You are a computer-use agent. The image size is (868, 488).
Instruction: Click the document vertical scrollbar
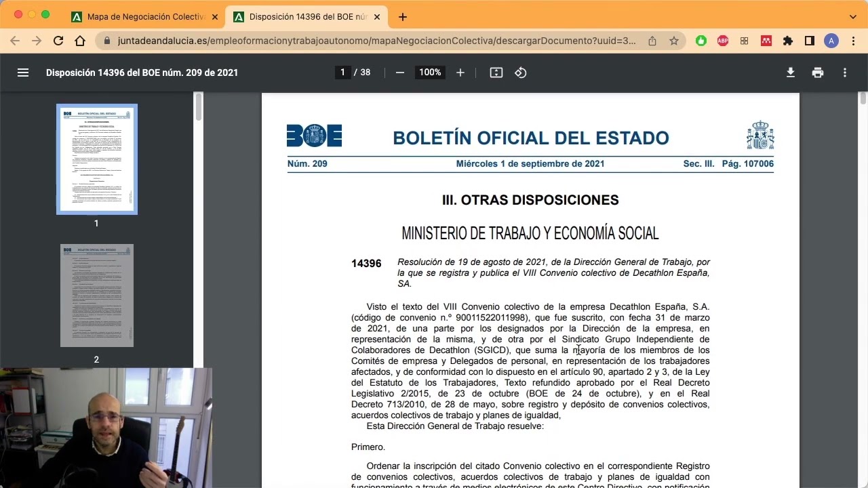click(863, 98)
